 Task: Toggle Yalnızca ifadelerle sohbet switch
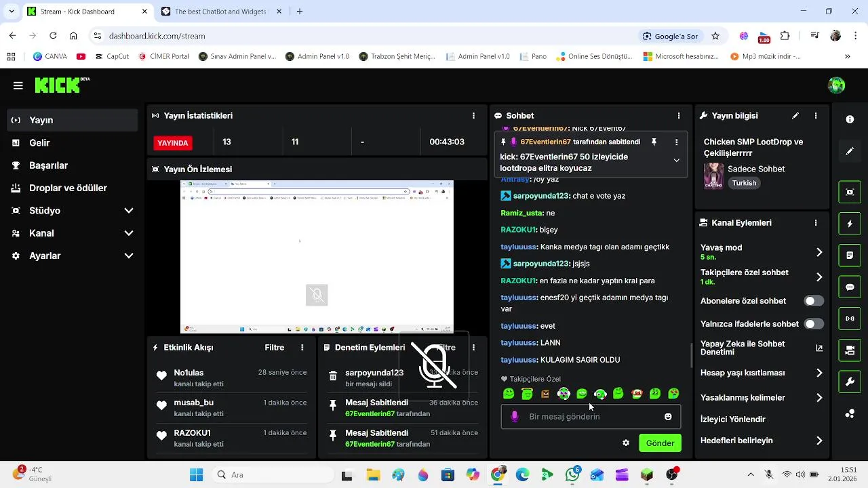pos(814,324)
